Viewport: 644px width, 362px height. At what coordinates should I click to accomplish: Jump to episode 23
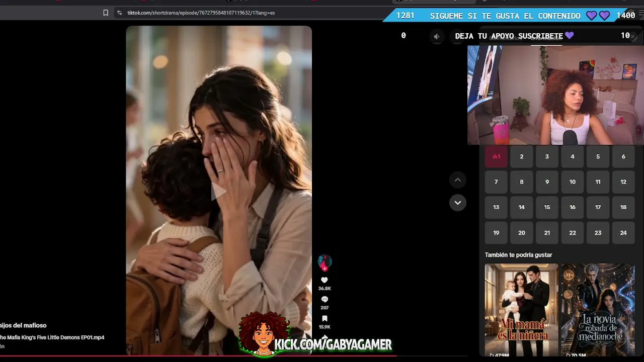pos(598,233)
